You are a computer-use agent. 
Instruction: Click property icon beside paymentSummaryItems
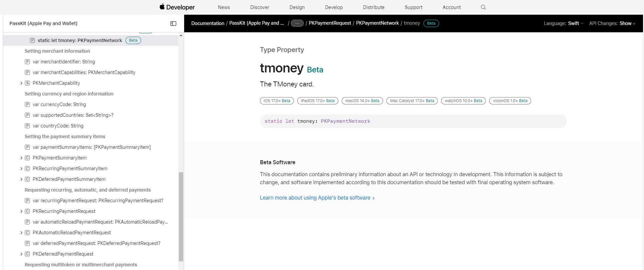pos(27,147)
